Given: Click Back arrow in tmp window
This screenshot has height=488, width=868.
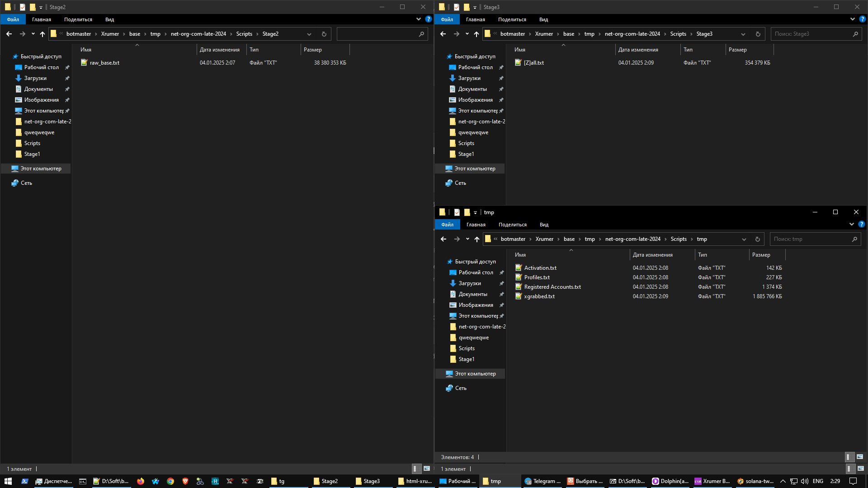Looking at the screenshot, I should [443, 239].
